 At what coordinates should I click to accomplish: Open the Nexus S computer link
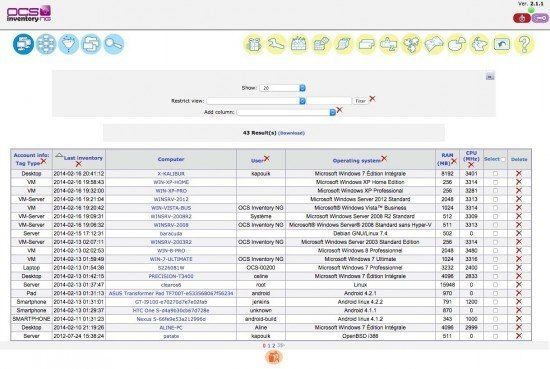(171, 319)
